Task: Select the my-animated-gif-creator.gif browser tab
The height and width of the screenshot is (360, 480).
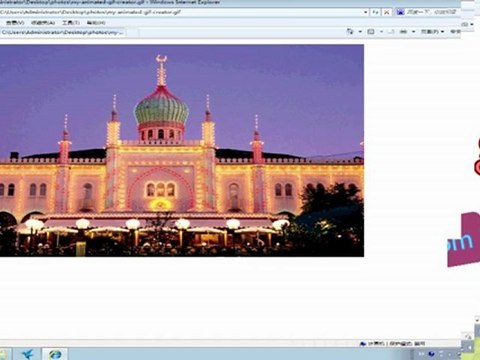Action: click(63, 32)
